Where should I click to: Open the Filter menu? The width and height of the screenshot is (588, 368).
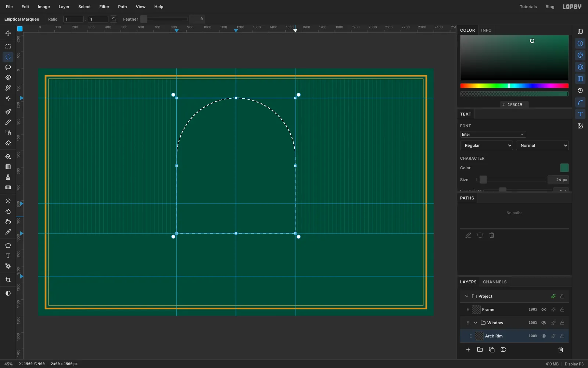104,7
